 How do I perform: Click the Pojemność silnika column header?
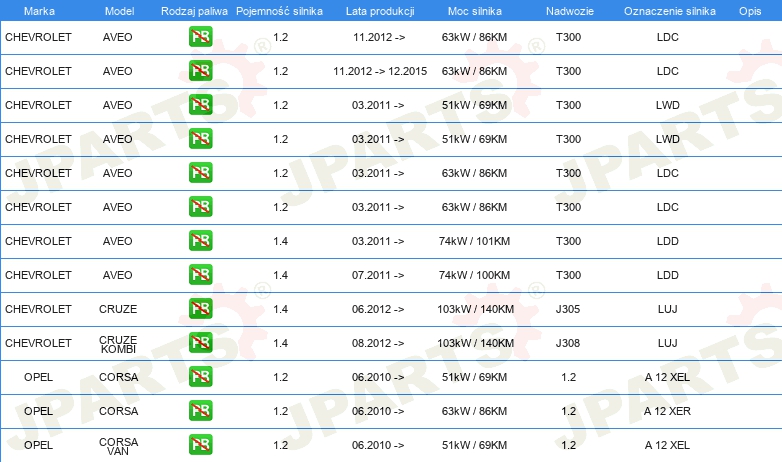tap(279, 11)
